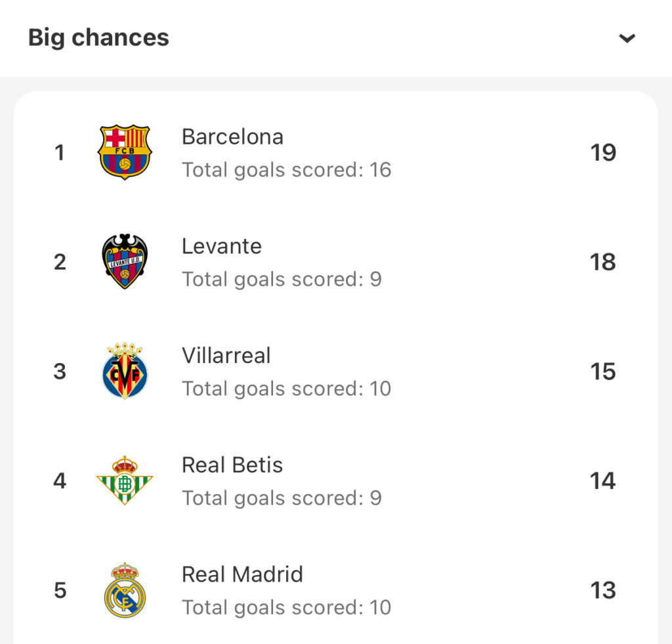
Task: Tap the Villarreal club crest
Action: 125,371
